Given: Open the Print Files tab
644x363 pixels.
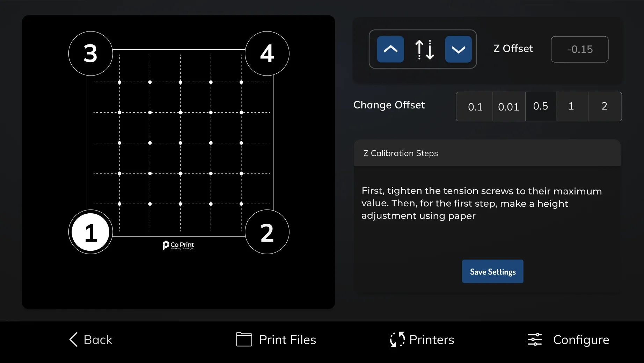Looking at the screenshot, I should [x=276, y=340].
